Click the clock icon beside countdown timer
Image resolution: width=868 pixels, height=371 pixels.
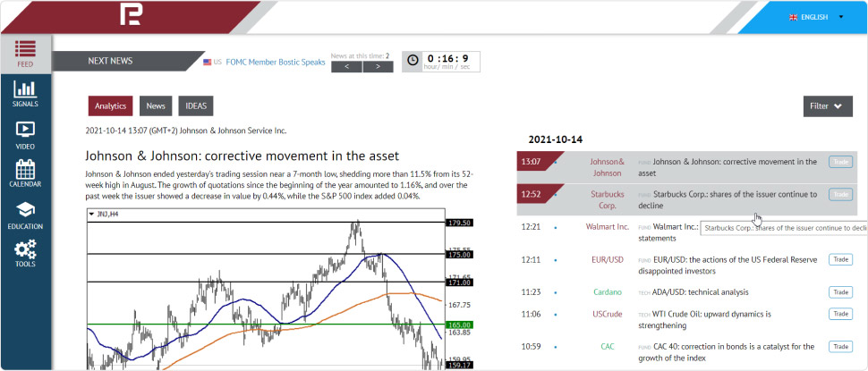tap(413, 61)
